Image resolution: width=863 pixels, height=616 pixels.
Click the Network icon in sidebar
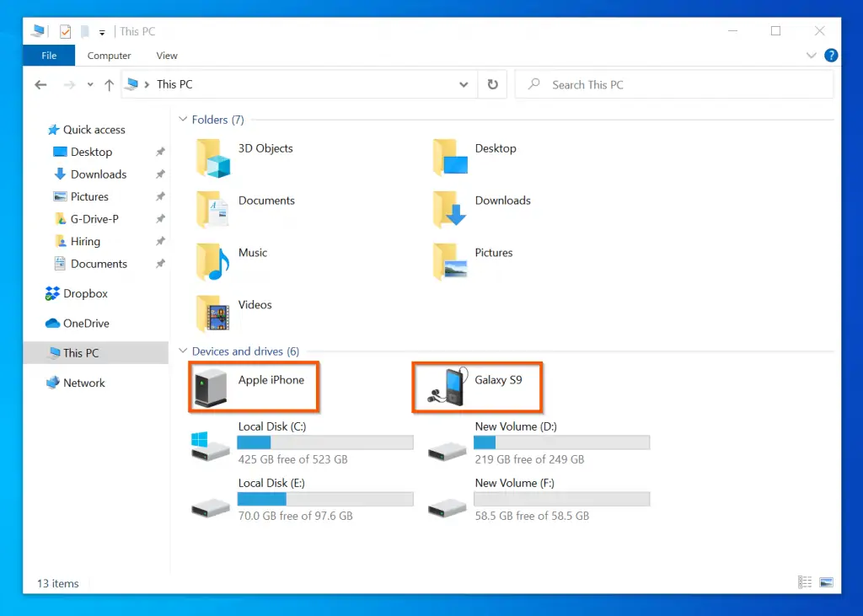point(53,383)
